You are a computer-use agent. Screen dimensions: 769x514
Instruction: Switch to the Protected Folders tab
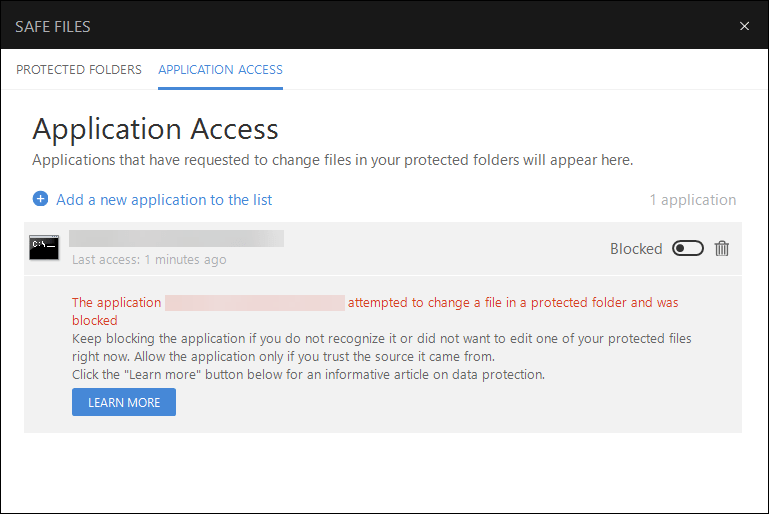point(79,70)
